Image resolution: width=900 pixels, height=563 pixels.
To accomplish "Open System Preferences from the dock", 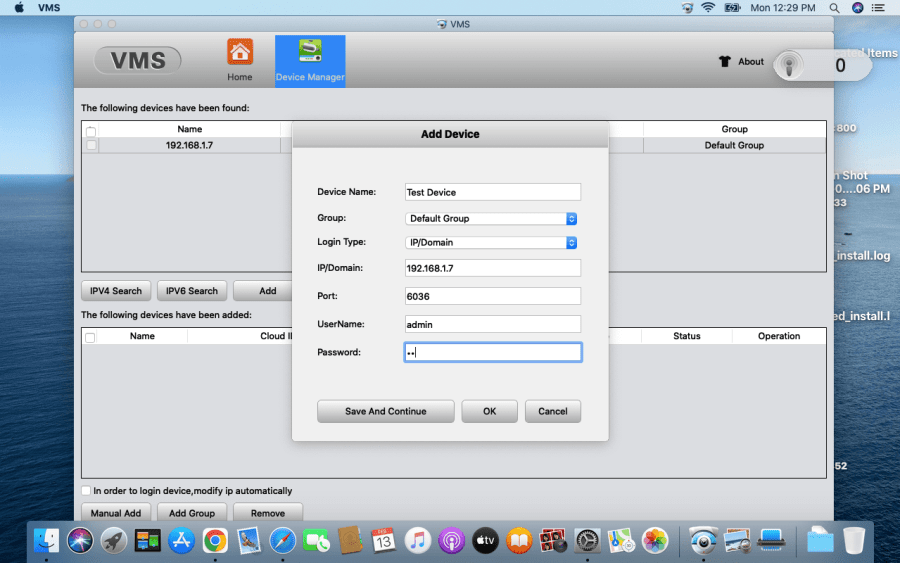I will pyautogui.click(x=587, y=541).
